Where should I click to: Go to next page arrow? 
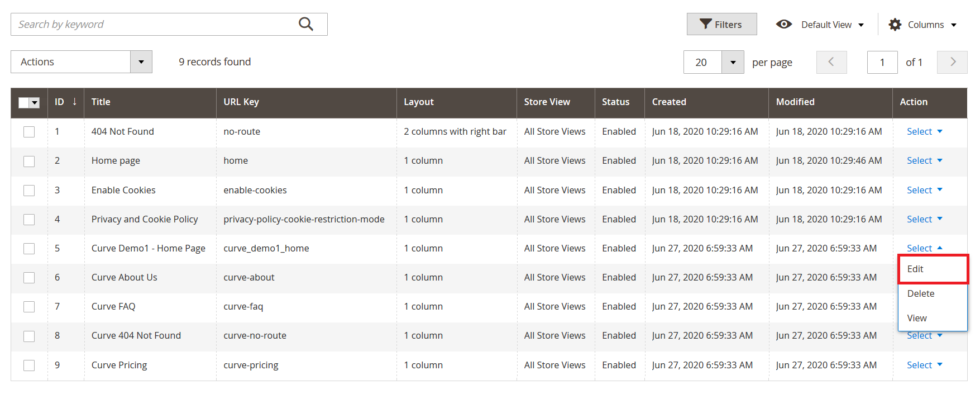(952, 62)
